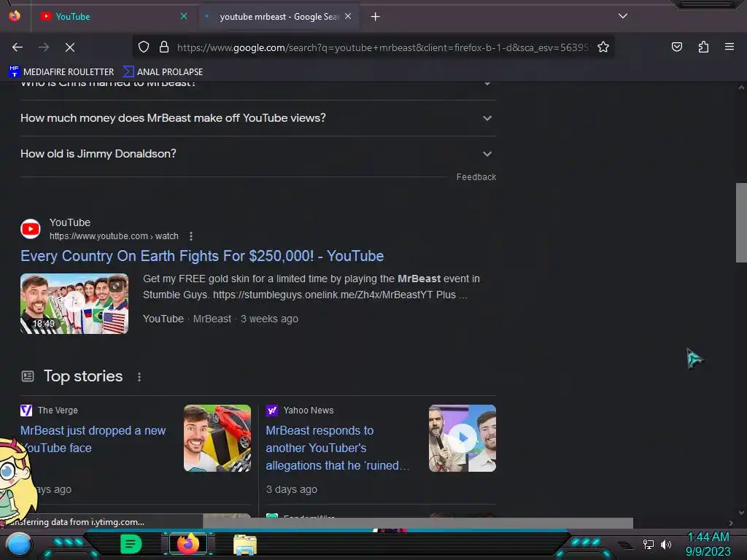The height and width of the screenshot is (560, 747).
Task: Click the youtube.com watch URL text
Action: [114, 236]
